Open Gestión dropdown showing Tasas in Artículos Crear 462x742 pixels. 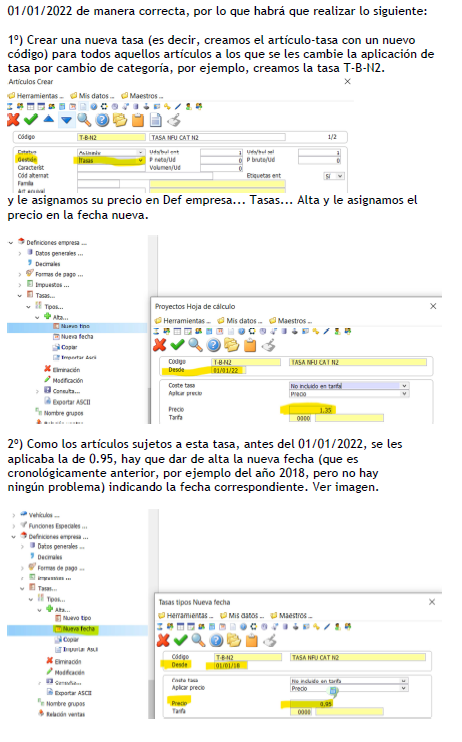pyautogui.click(x=140, y=160)
